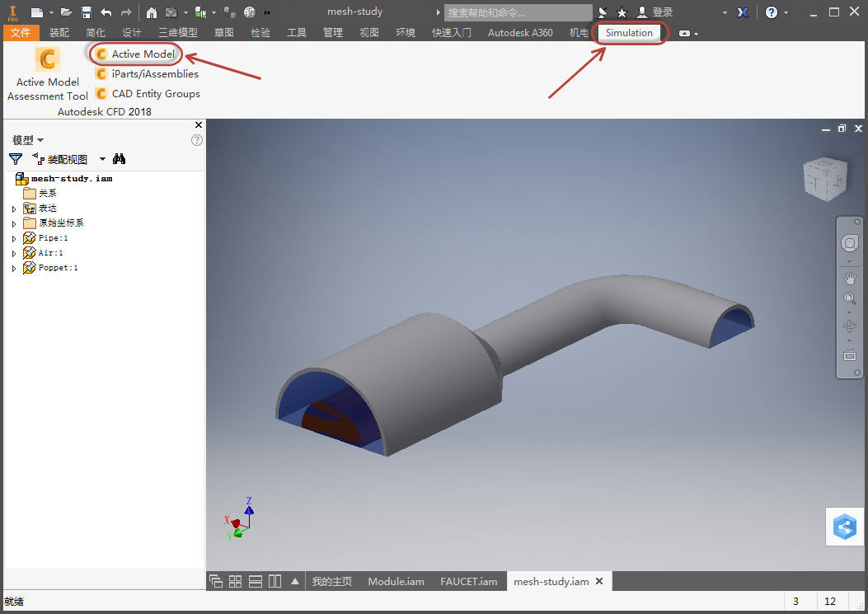Open the sign-in dropdown arrow

pos(725,12)
